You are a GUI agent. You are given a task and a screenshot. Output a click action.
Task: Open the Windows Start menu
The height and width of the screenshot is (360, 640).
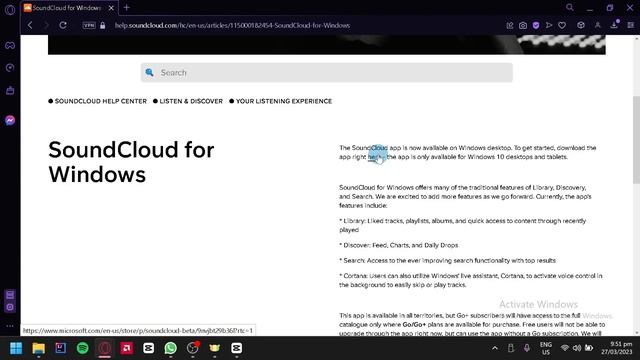point(16,348)
